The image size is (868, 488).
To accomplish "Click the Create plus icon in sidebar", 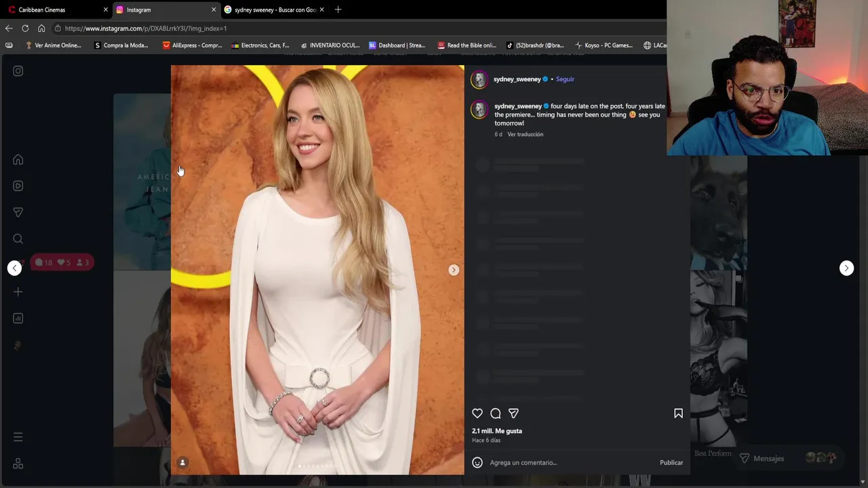I will [18, 291].
